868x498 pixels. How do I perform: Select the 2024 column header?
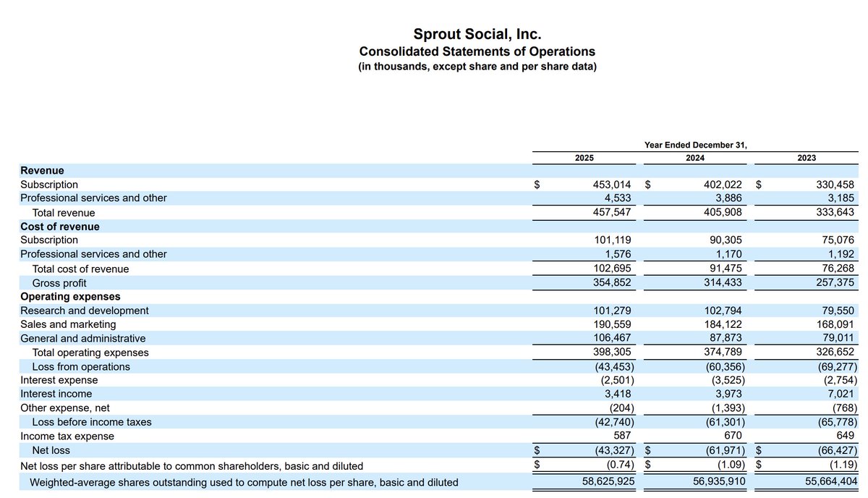(x=696, y=158)
